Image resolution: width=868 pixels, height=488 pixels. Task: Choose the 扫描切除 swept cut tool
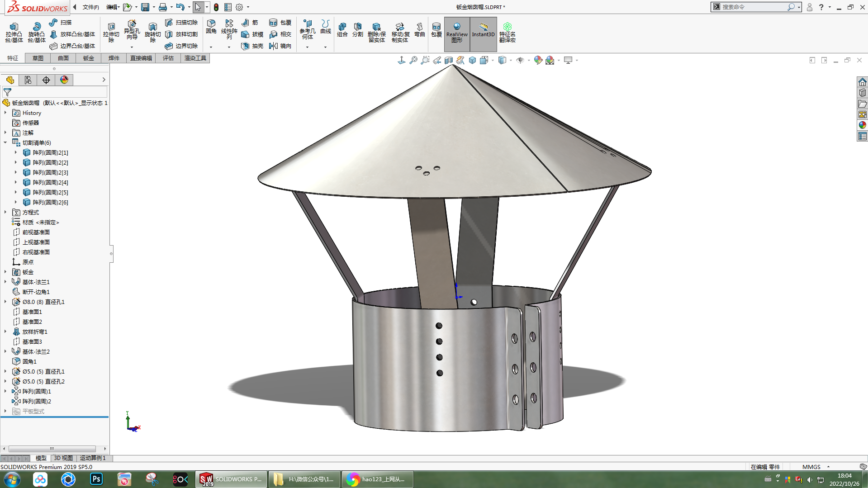[x=181, y=22]
